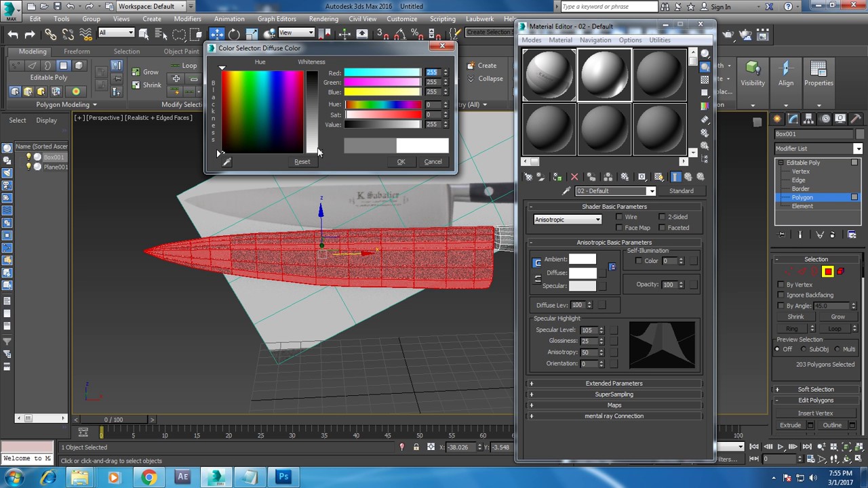The image size is (868, 488).
Task: Expand the Maps rollout
Action: [x=614, y=405]
